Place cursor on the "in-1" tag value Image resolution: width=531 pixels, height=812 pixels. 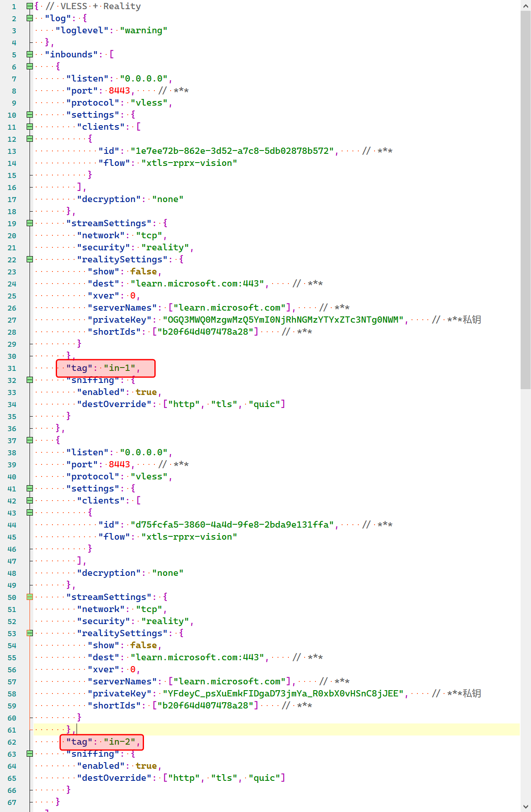tap(119, 368)
